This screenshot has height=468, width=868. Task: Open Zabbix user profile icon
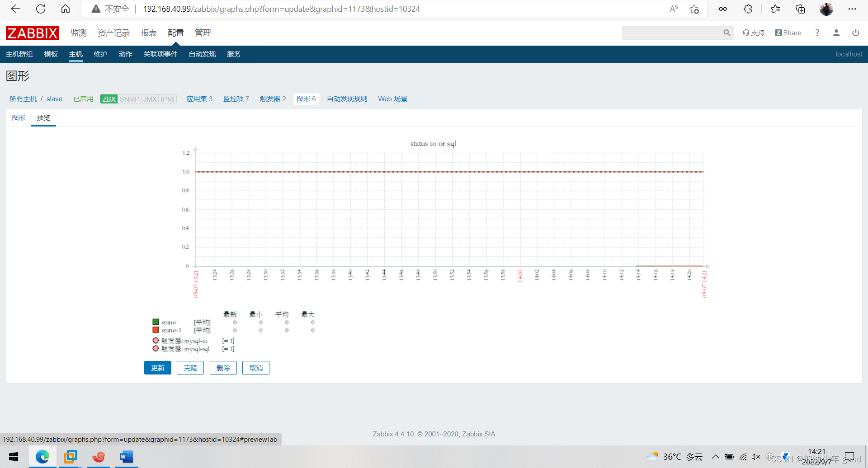(836, 33)
